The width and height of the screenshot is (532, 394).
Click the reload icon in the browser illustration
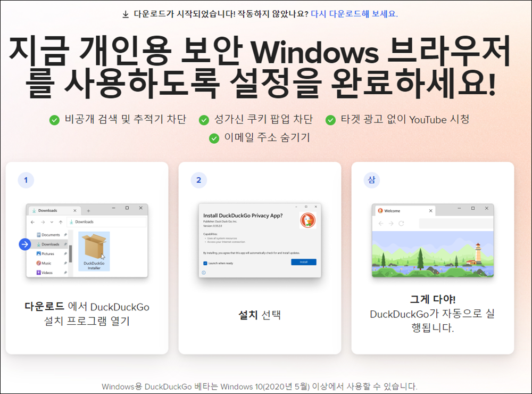click(401, 224)
